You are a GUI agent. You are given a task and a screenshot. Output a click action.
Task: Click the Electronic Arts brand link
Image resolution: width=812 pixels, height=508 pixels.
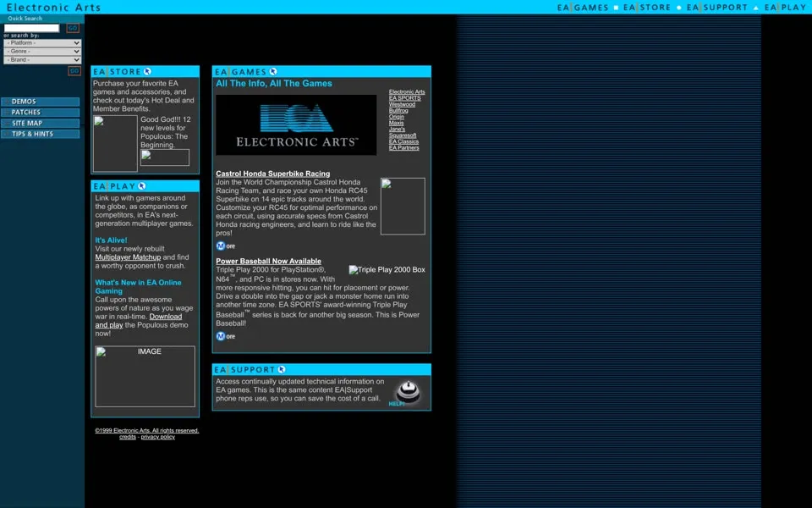(x=407, y=91)
